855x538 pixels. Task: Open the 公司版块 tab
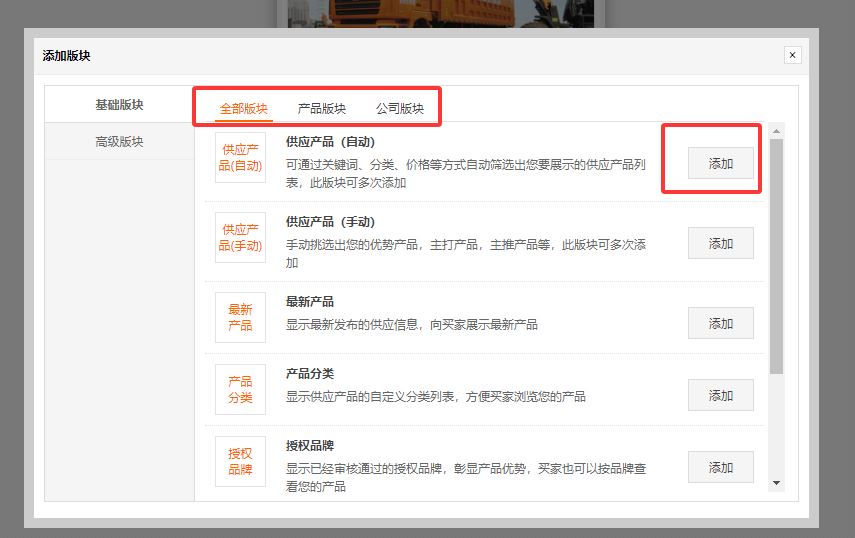click(x=400, y=108)
